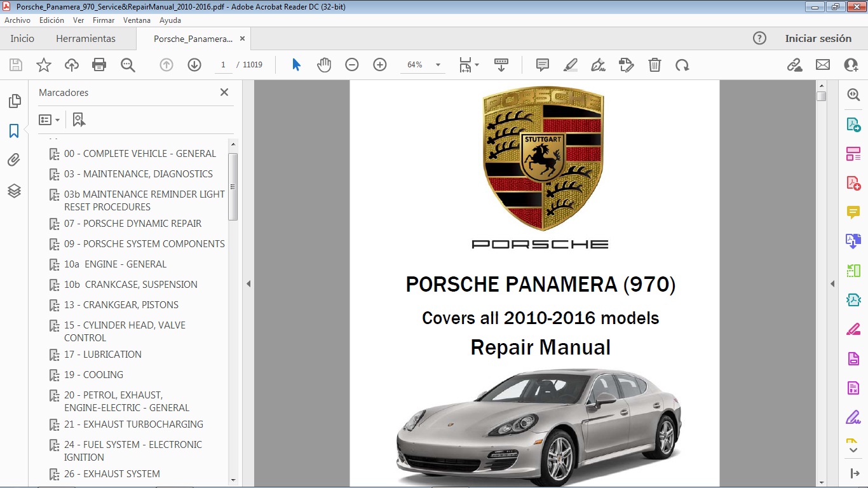The width and height of the screenshot is (868, 488).
Task: Click the page number input field
Action: pyautogui.click(x=223, y=65)
